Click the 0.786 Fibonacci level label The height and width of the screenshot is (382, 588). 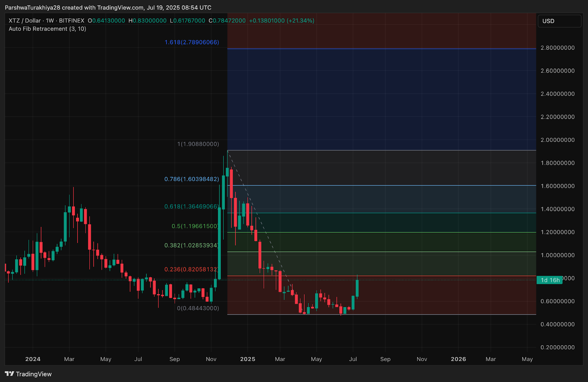191,179
